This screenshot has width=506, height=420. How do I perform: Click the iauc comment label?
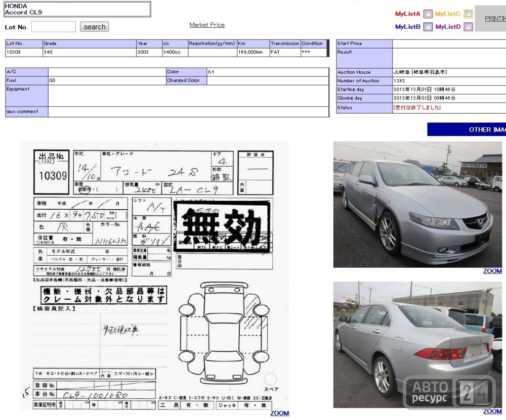pos(22,112)
